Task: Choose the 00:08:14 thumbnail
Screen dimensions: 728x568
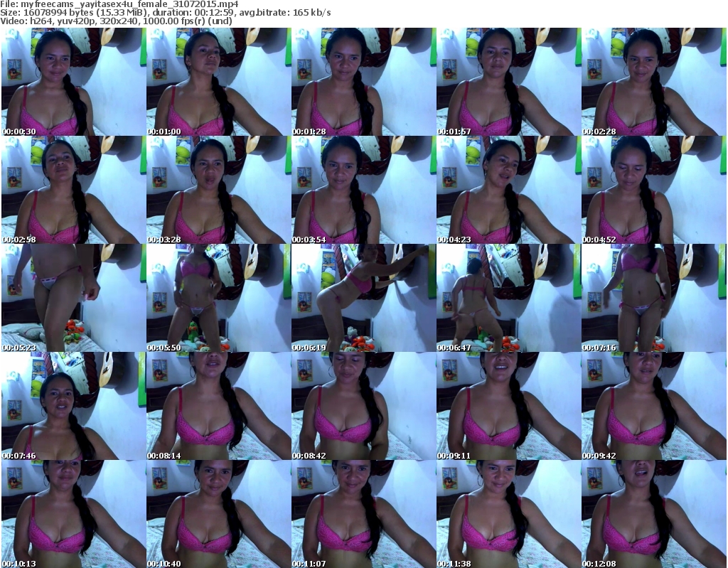Action: coord(219,407)
